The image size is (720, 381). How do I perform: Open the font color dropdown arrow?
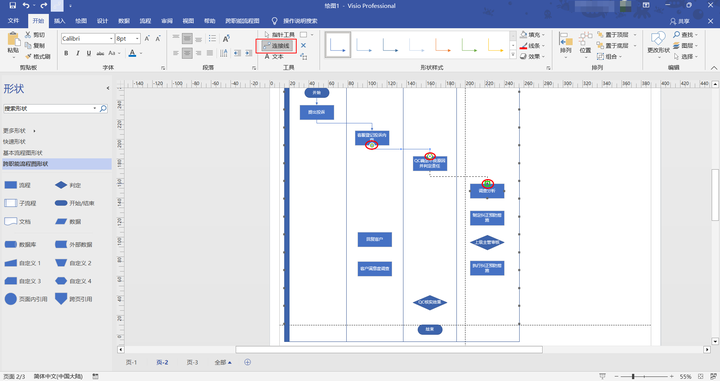click(x=141, y=53)
